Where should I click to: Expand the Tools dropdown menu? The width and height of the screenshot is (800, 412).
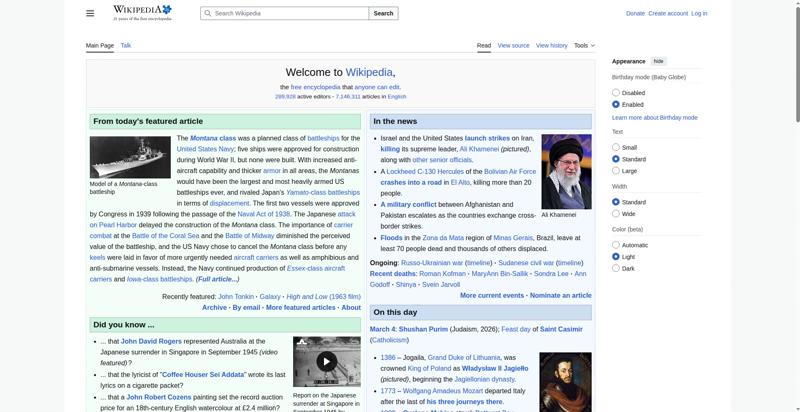coord(584,45)
